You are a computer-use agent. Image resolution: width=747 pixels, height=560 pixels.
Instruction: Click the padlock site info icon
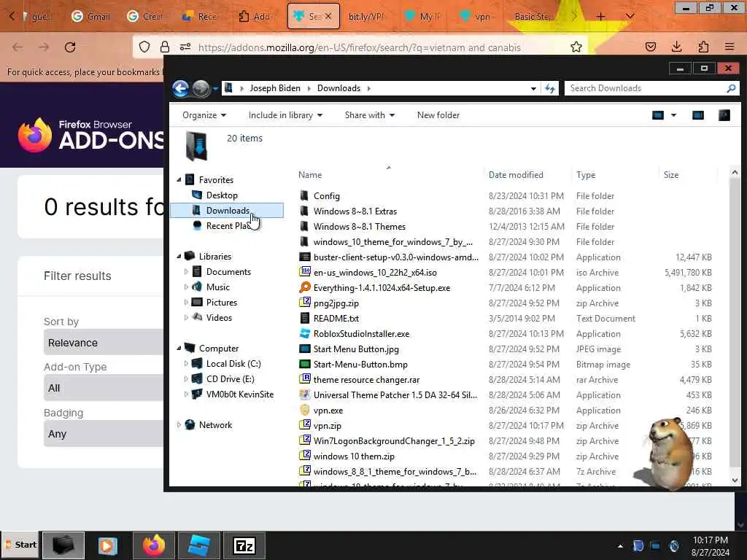pos(165,47)
